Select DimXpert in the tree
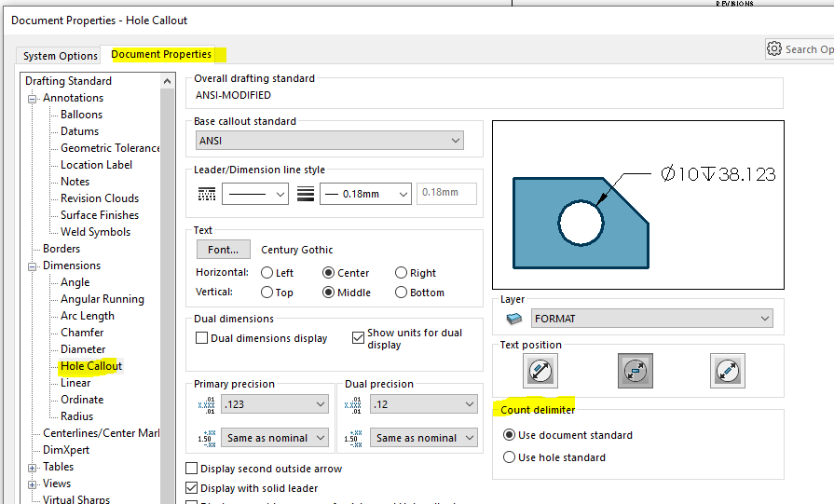The width and height of the screenshot is (834, 504). pos(66,450)
